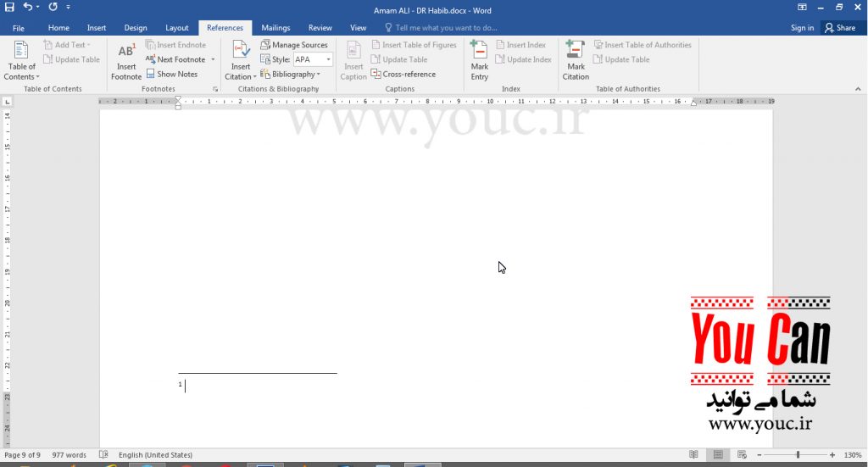Switch to Read Mode view in status bar
The image size is (868, 467).
coord(693,455)
